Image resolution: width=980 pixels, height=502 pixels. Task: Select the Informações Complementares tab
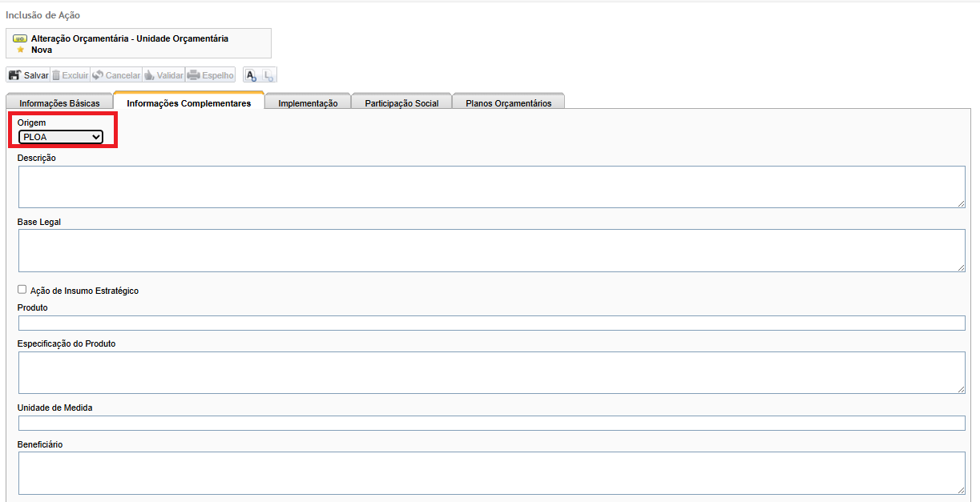tap(188, 102)
